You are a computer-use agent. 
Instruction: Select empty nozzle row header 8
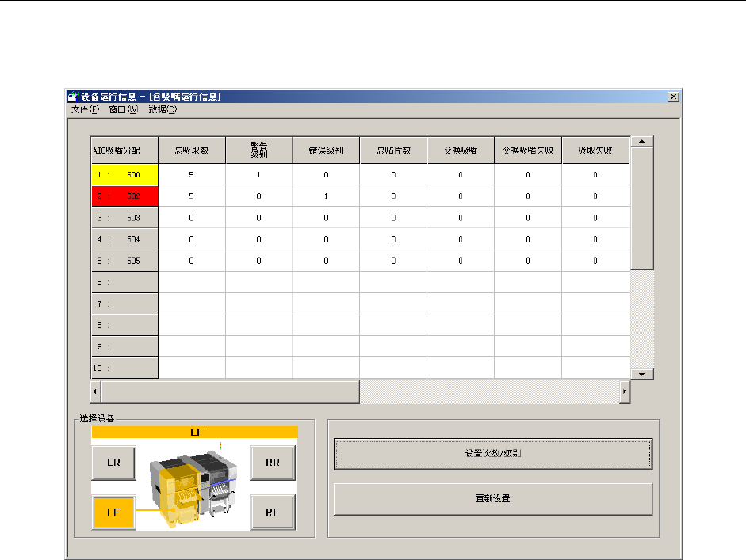[124, 326]
